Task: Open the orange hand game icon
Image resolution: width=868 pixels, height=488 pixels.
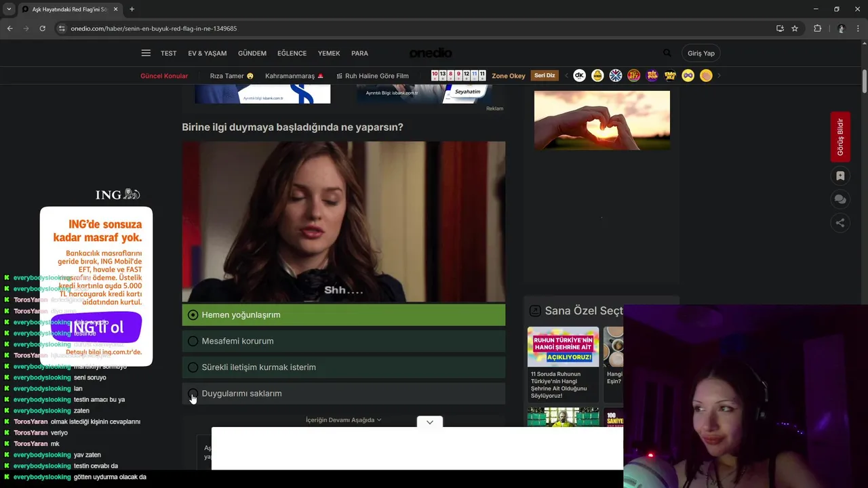Action: coord(706,76)
